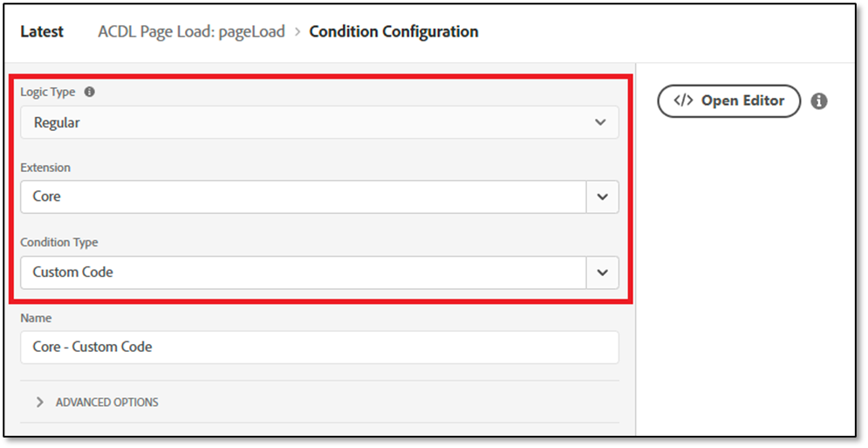Click the Extension field containing Core
This screenshot has width=868, height=448.
pyautogui.click(x=303, y=197)
